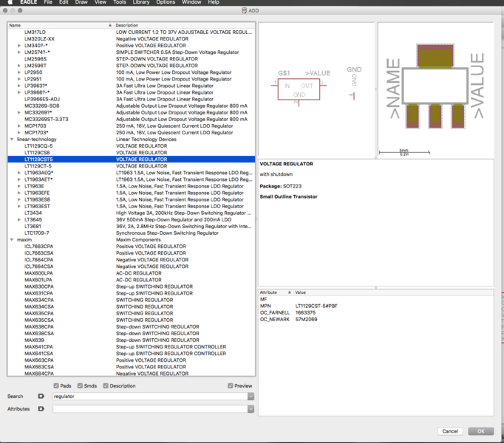
Task: Uncheck the Description checkbox
Action: 106,385
